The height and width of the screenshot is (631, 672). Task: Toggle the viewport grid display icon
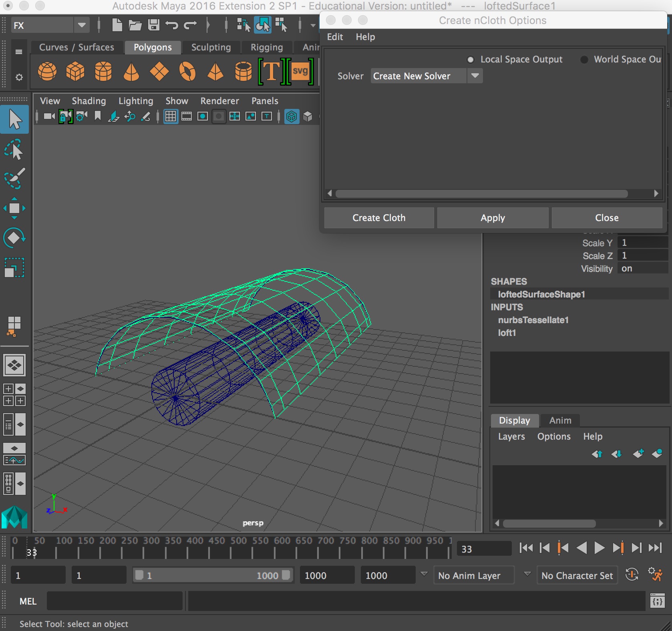click(x=171, y=117)
